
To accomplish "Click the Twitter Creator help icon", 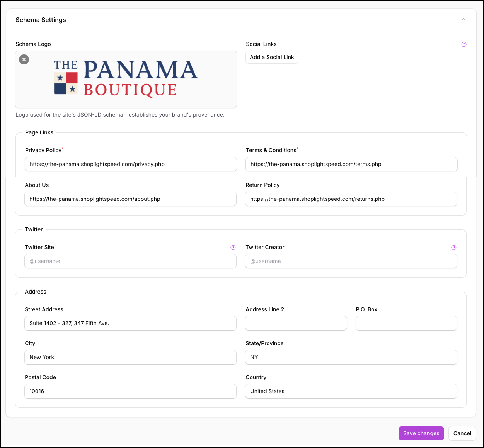I will click(453, 248).
